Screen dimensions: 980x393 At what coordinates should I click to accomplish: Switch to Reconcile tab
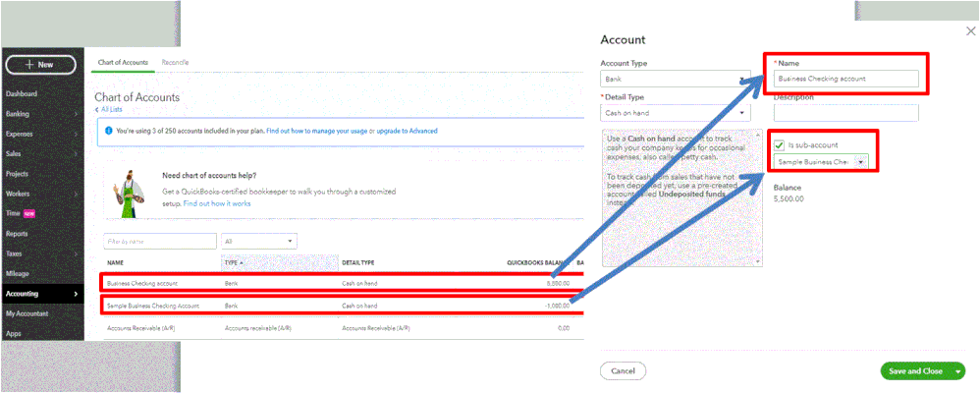(175, 63)
